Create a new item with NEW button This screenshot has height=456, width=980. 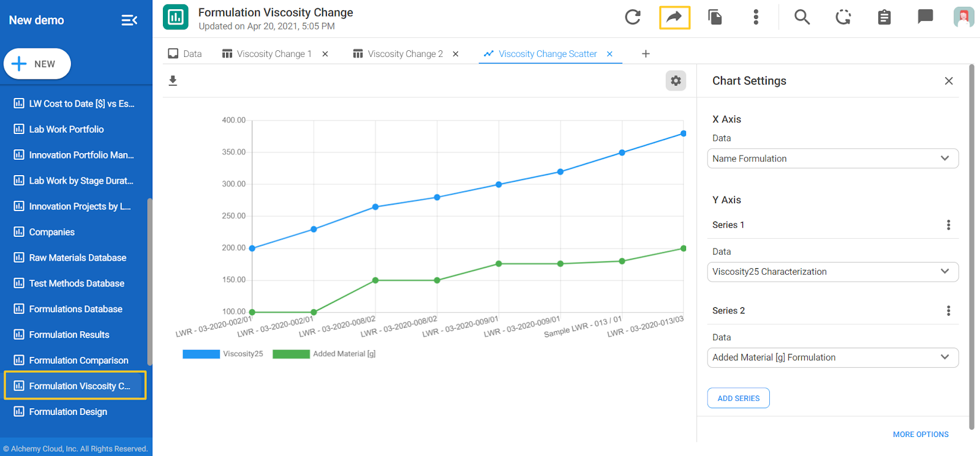[x=37, y=64]
